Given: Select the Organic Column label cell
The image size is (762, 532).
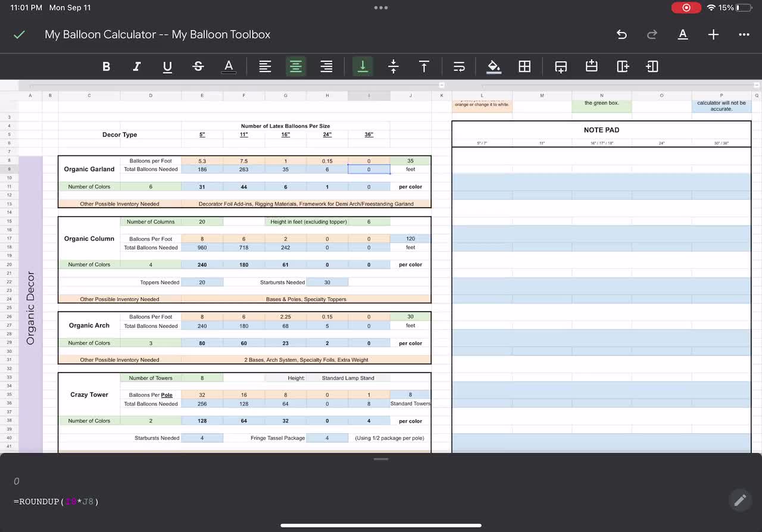Looking at the screenshot, I should click(x=89, y=239).
